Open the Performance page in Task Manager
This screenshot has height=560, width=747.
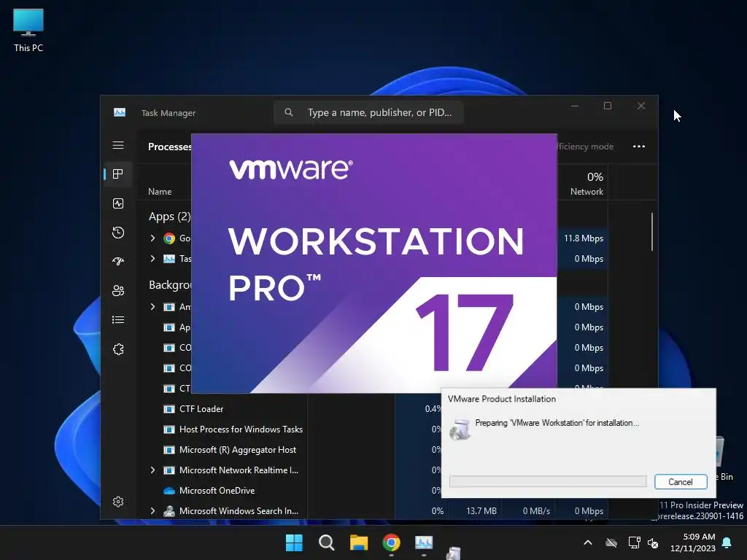point(118,204)
